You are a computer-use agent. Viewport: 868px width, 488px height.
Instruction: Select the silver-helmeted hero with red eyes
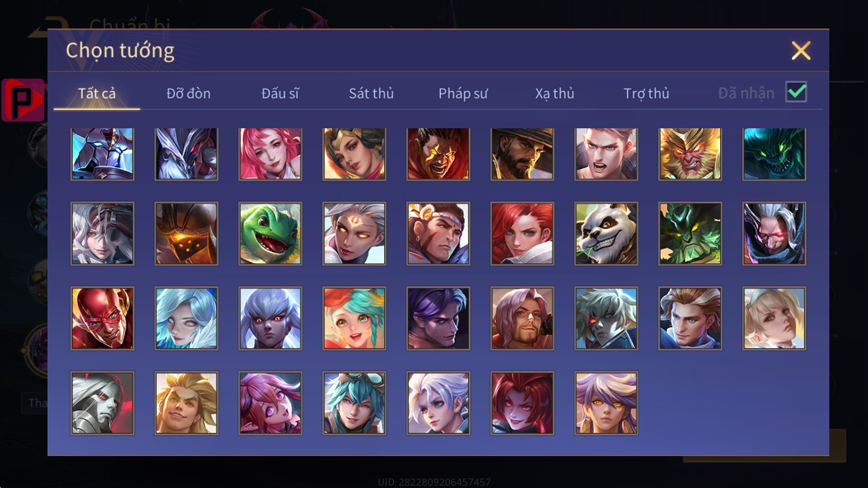102,403
